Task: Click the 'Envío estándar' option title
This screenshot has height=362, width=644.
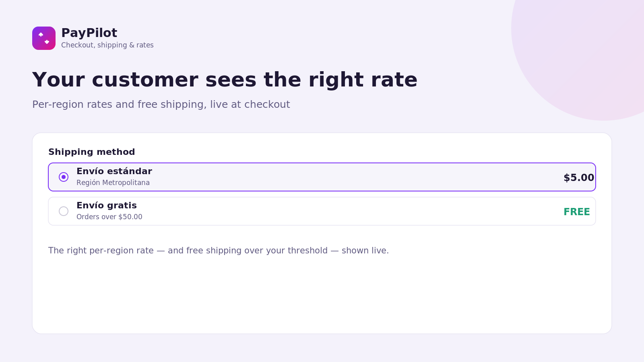Action: (x=114, y=171)
